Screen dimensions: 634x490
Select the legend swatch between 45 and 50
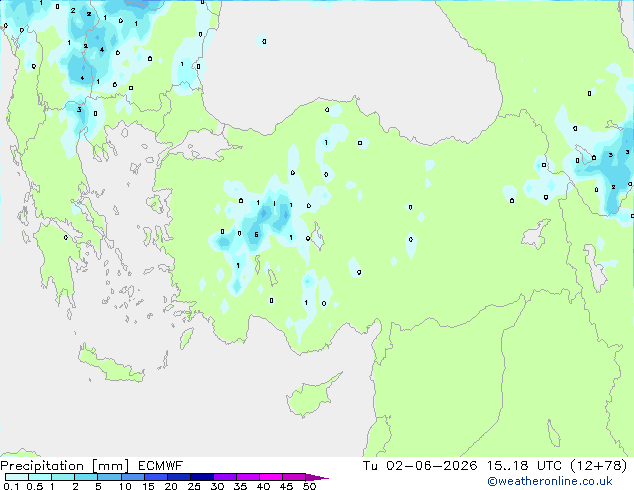(x=294, y=477)
